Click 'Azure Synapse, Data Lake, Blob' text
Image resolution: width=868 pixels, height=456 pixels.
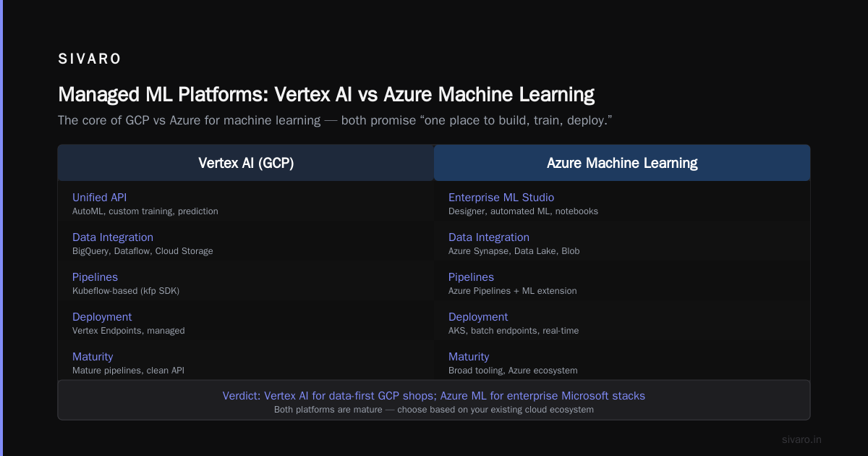point(514,251)
